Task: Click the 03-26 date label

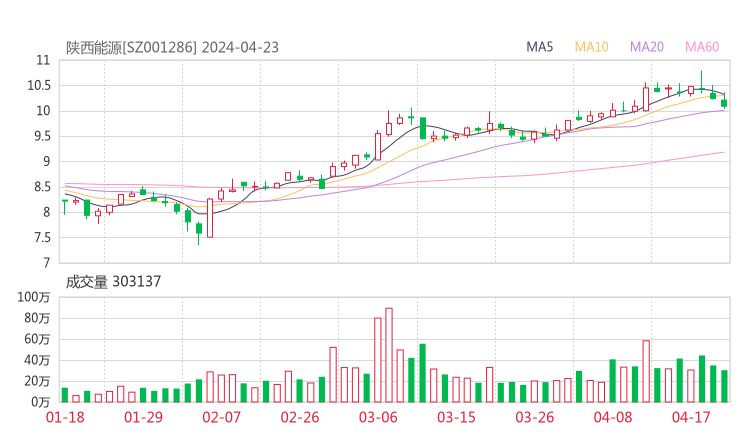Action: tap(534, 417)
